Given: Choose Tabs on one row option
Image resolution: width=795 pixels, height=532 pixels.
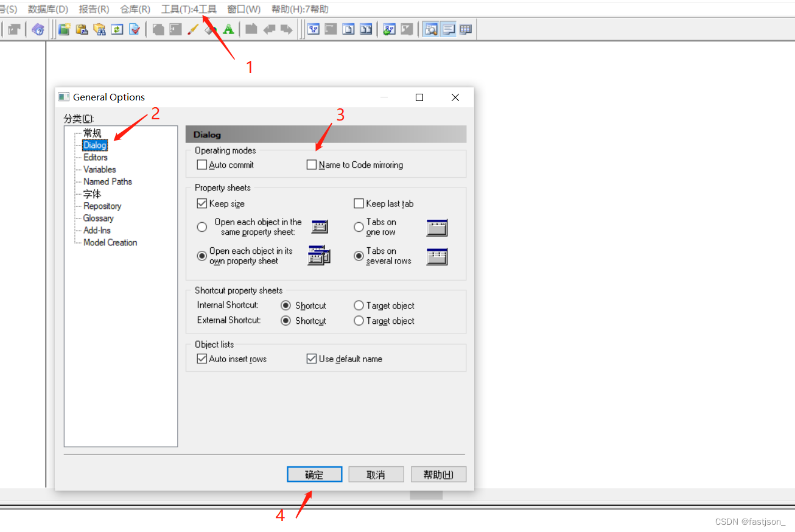Looking at the screenshot, I should point(359,226).
